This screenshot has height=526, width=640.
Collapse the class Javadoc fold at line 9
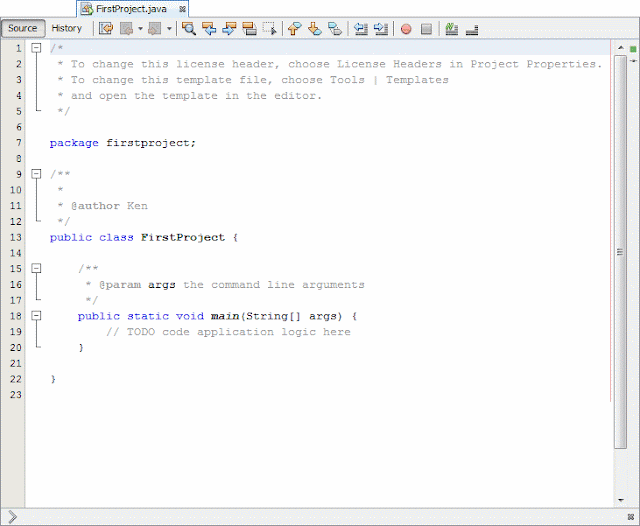pyautogui.click(x=36, y=174)
